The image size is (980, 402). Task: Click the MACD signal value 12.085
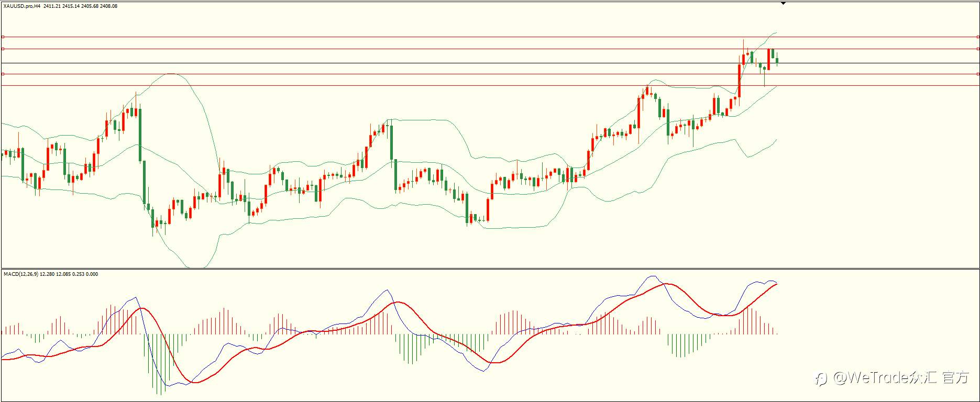tap(63, 274)
